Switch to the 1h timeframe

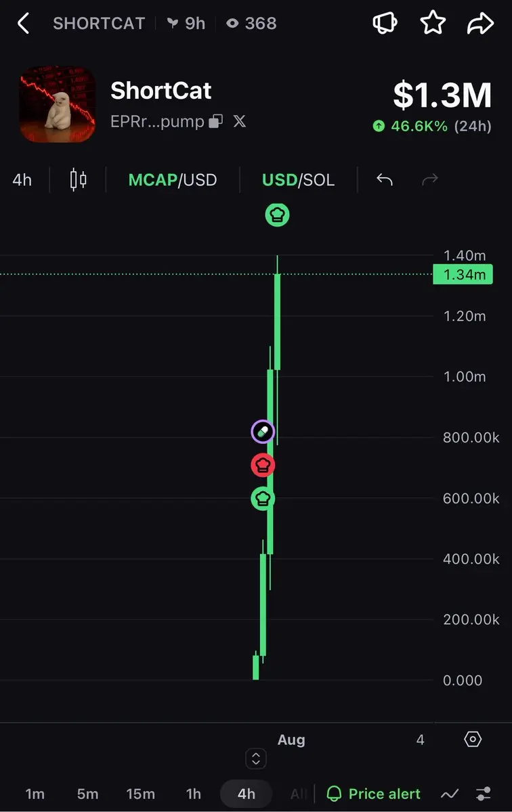[x=194, y=794]
